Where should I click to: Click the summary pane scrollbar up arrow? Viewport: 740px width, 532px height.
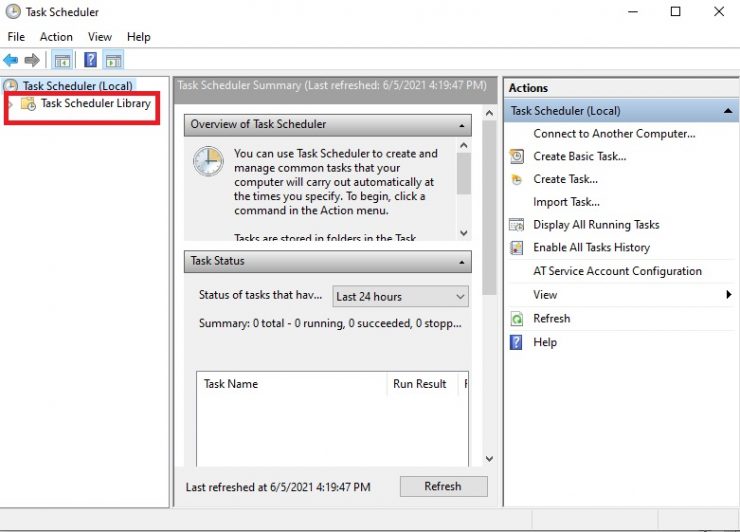click(489, 113)
